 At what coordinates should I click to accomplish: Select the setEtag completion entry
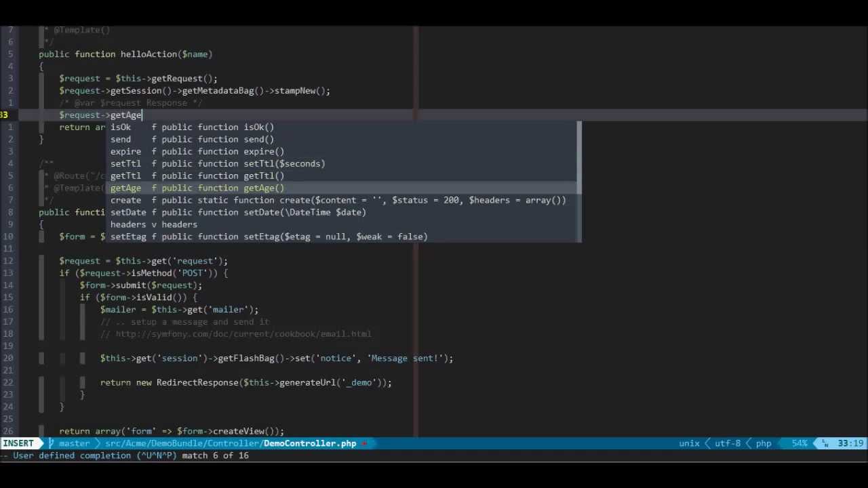(x=344, y=237)
